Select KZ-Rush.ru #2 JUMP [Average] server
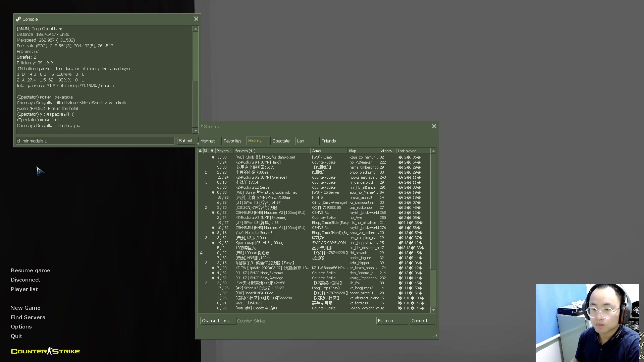Viewport: 644px width, 362px height. pos(315,177)
